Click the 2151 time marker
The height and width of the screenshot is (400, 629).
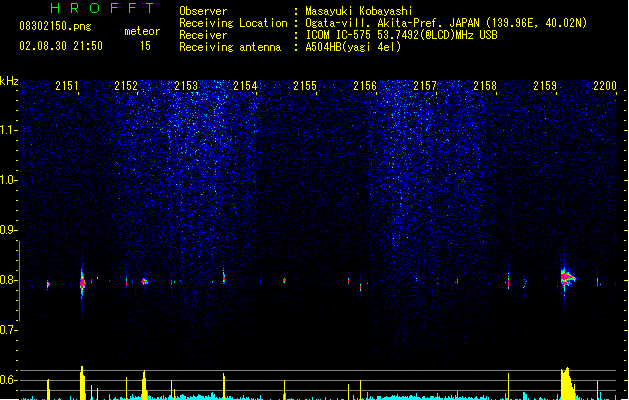click(67, 86)
